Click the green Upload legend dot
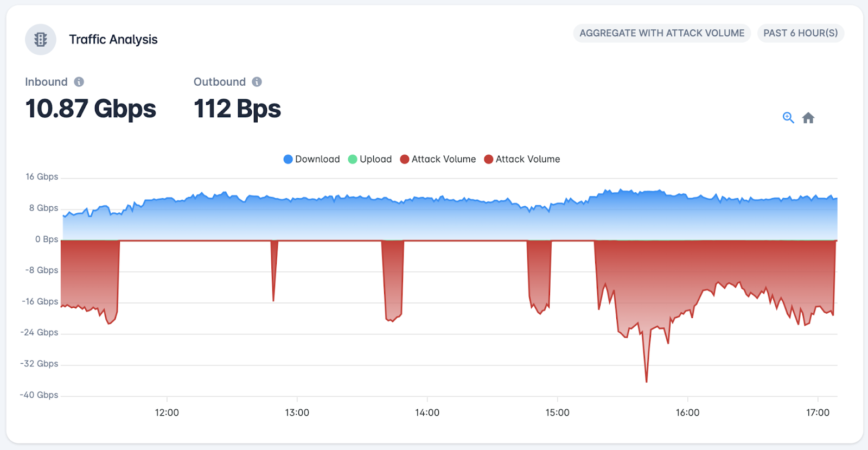This screenshot has width=868, height=450. (353, 159)
